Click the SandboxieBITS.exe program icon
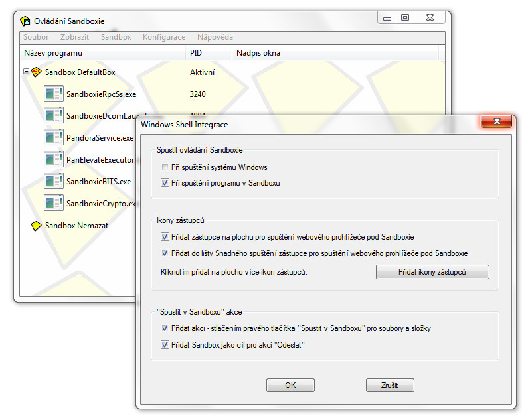Viewport: 524px width, 420px height. point(54,181)
